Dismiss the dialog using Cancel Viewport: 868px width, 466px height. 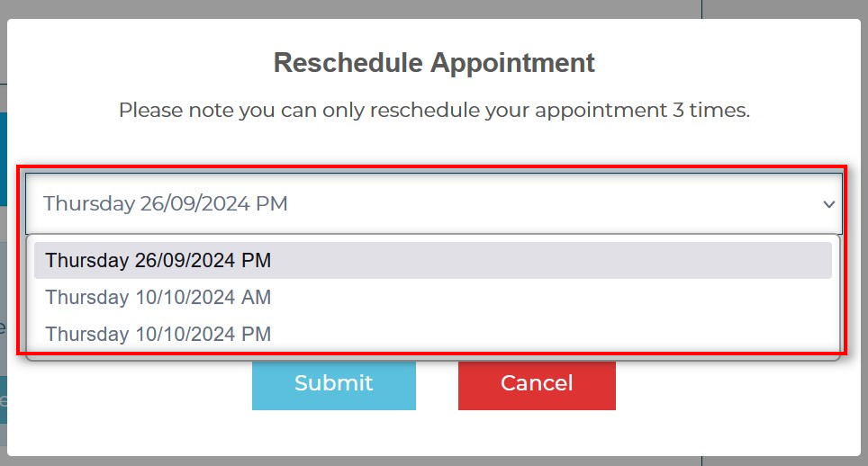click(537, 383)
